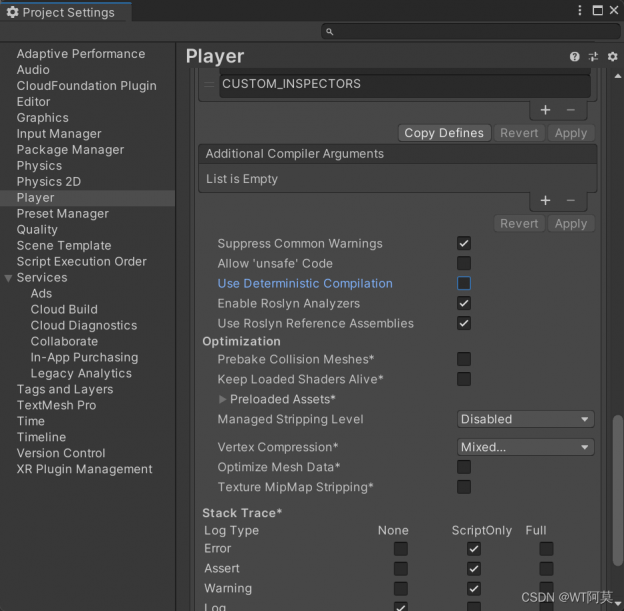Open the Player preset selector icon

(x=593, y=57)
